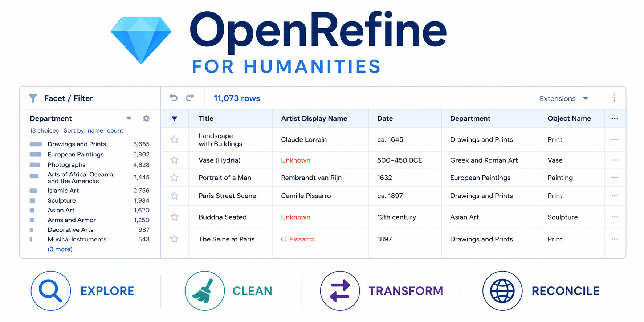Select Musical Instruments facet choice
The height and width of the screenshot is (322, 644).
click(x=77, y=239)
